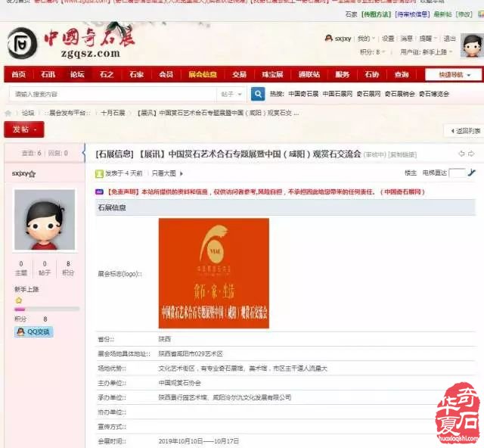Click the purple AD badge before the disclaimer
Screen dimensions: 484x448
coord(99,192)
